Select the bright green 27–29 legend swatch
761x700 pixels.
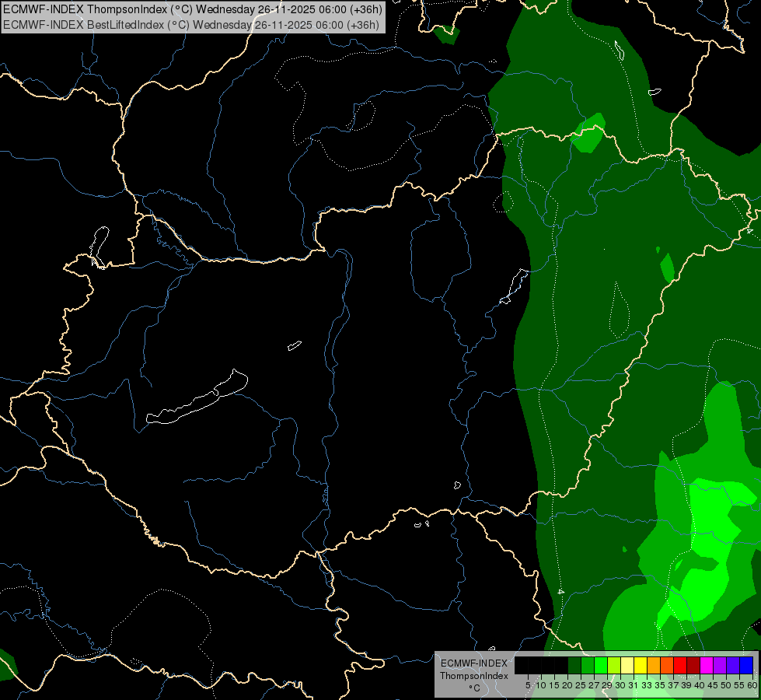[x=601, y=665]
